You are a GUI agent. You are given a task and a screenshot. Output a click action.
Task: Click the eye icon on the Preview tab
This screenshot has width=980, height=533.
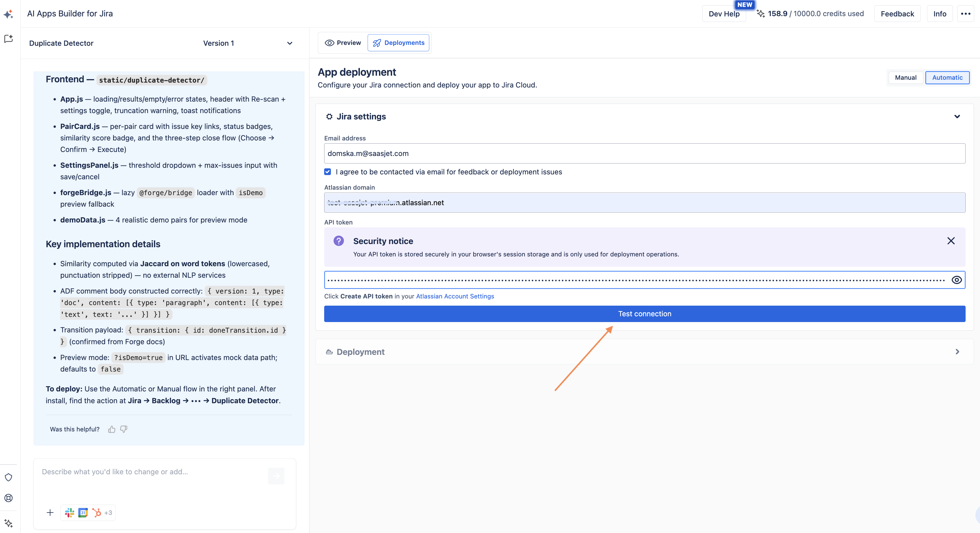tap(329, 43)
